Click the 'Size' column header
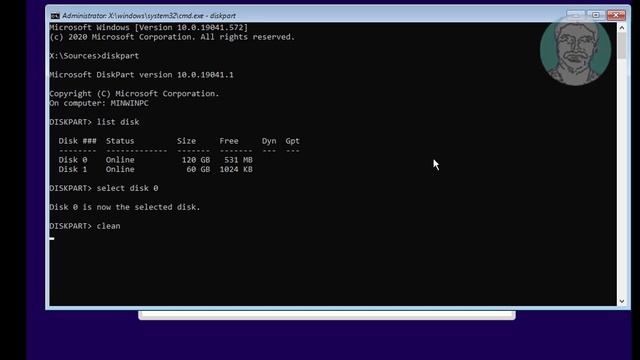Screen dimensions: 640x360 [x=187, y=141]
